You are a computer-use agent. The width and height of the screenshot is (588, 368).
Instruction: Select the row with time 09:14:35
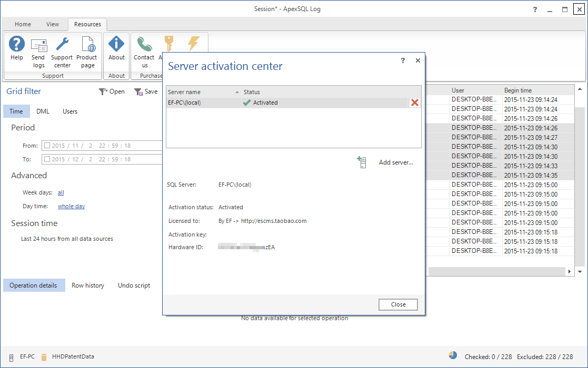[x=500, y=175]
